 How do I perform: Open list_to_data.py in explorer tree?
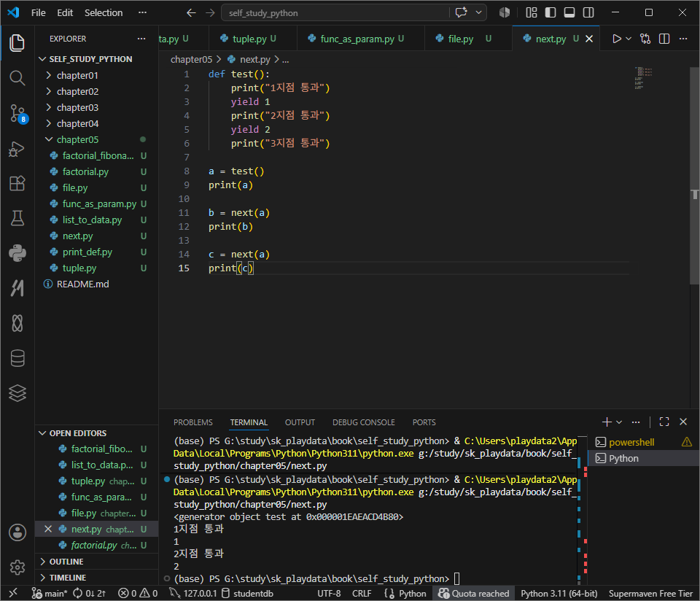(x=96, y=220)
